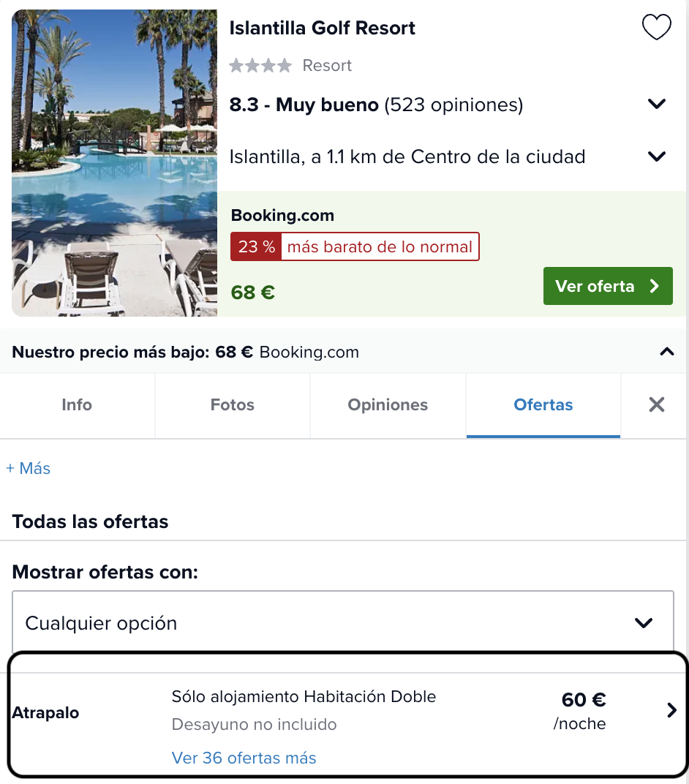689x784 pixels.
Task: Click Ver 36 ofertas más link
Action: tap(244, 758)
